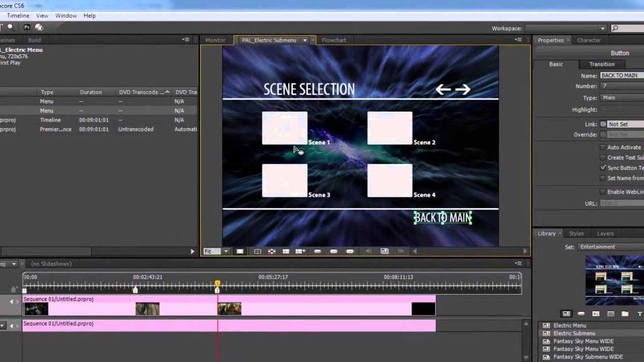Click the Edit in Photoshop icon
Screen dimensions: 644x362
(x=27, y=27)
